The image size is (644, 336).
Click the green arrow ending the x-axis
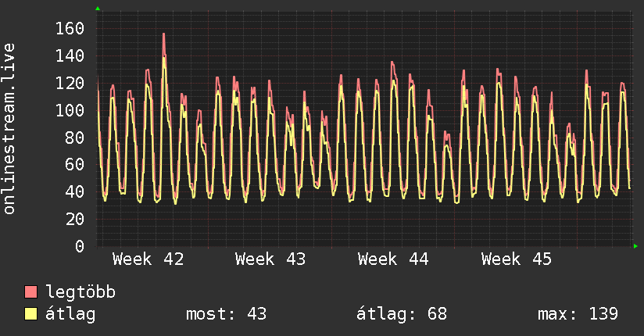coord(635,246)
